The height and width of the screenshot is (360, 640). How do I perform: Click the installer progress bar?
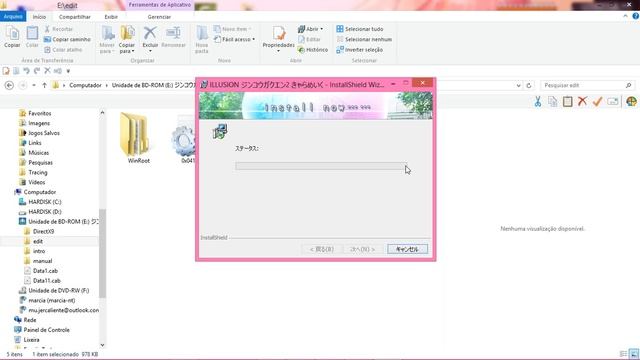pos(321,166)
